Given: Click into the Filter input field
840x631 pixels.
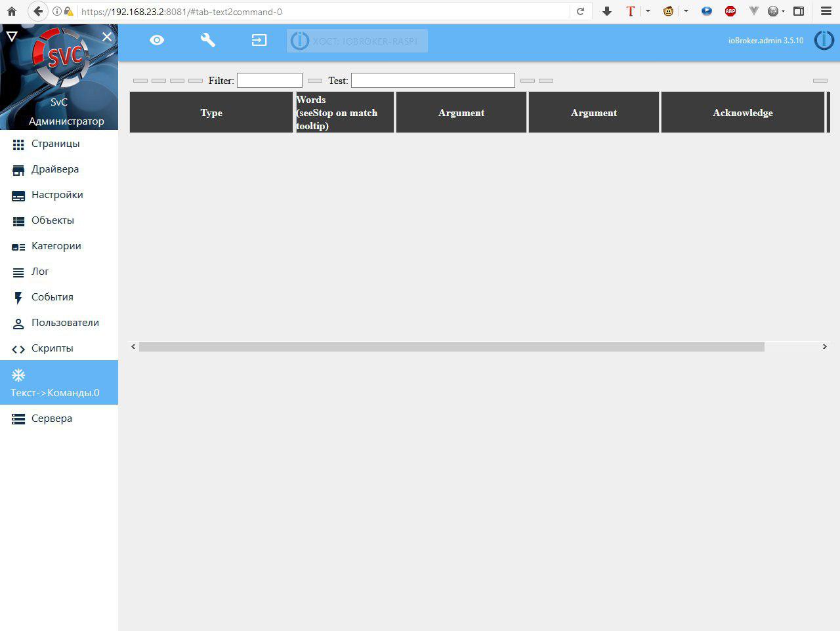Looking at the screenshot, I should (270, 80).
